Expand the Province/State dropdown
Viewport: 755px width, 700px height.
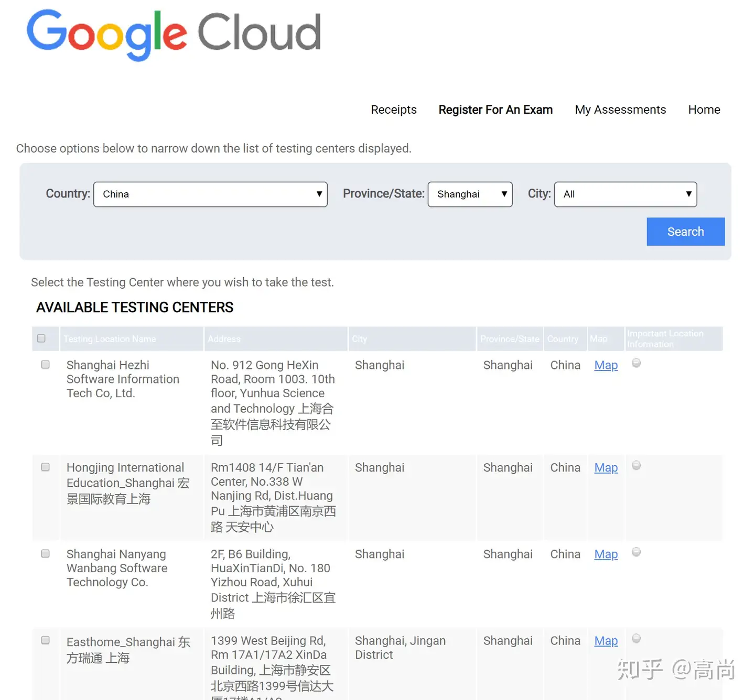click(x=470, y=194)
